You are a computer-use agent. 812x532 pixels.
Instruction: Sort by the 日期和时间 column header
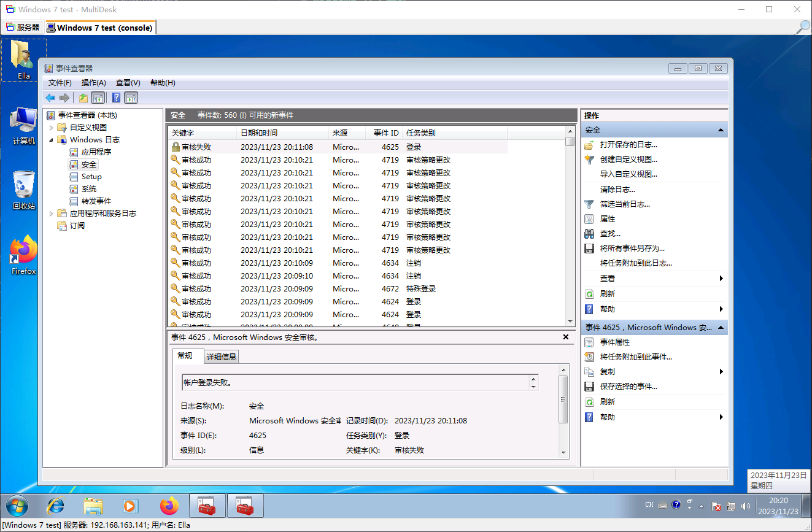283,133
